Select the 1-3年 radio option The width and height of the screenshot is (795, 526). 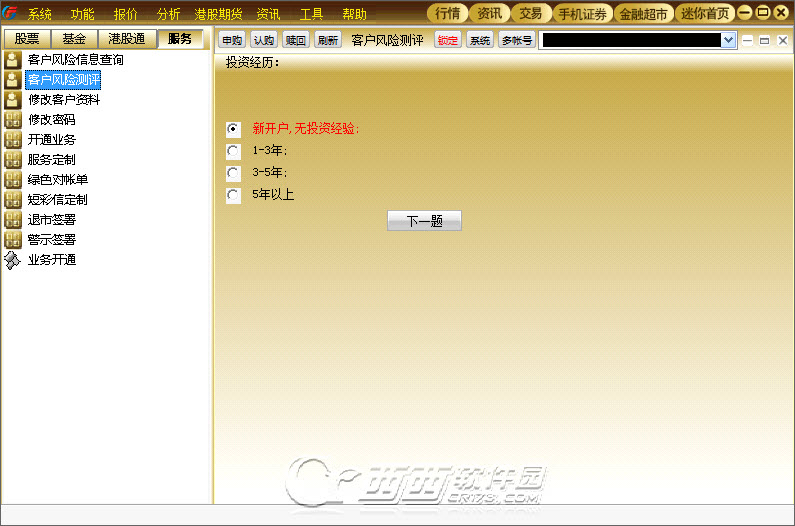[233, 151]
